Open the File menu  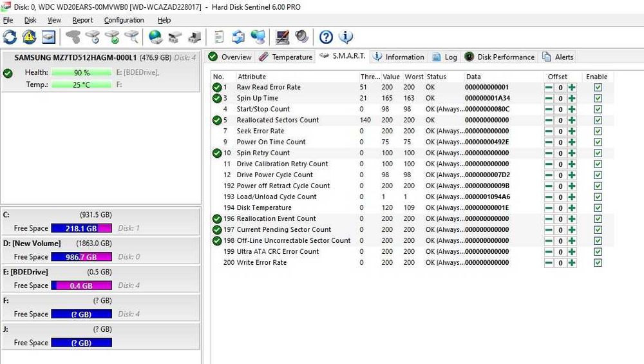tap(8, 20)
